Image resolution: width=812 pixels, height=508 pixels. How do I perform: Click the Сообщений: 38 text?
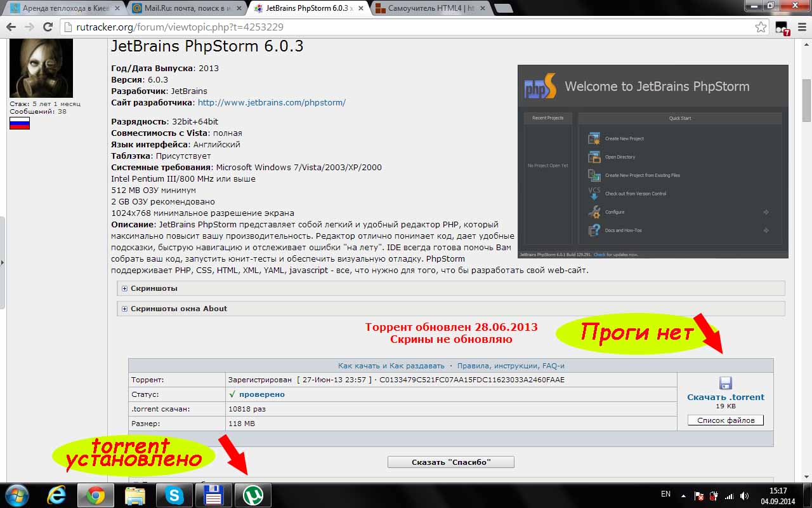pos(38,111)
